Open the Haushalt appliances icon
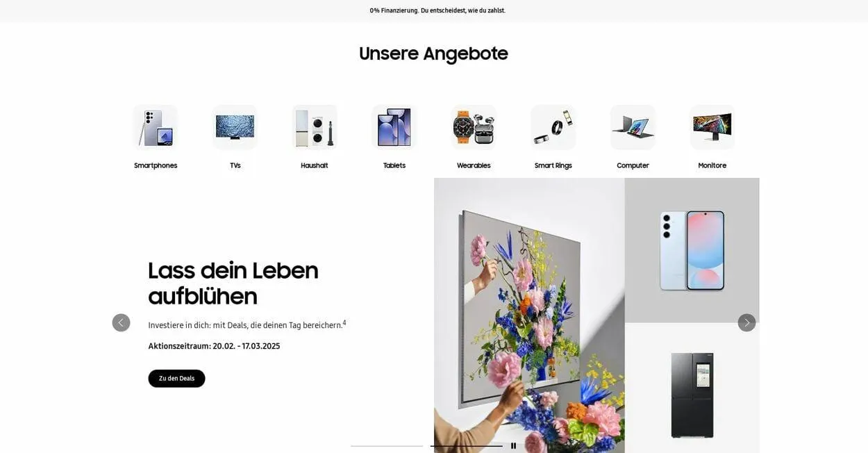 coord(315,127)
